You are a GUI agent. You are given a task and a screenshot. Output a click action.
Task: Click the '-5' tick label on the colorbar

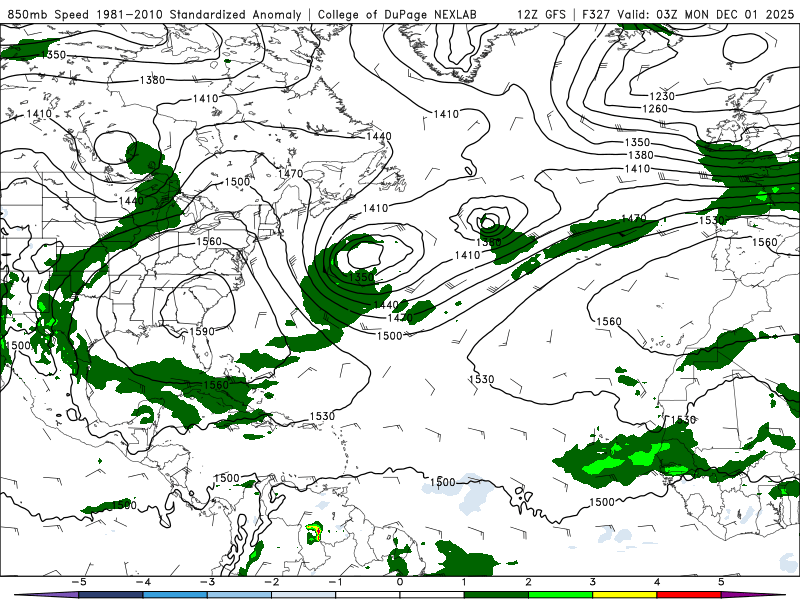coord(78,582)
